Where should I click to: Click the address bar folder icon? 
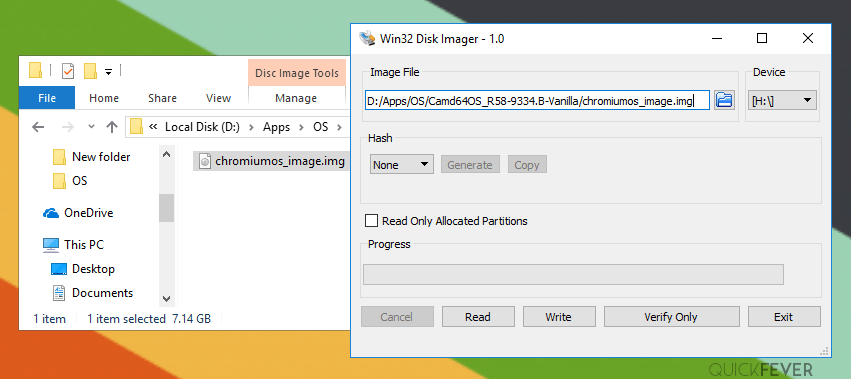[x=137, y=127]
